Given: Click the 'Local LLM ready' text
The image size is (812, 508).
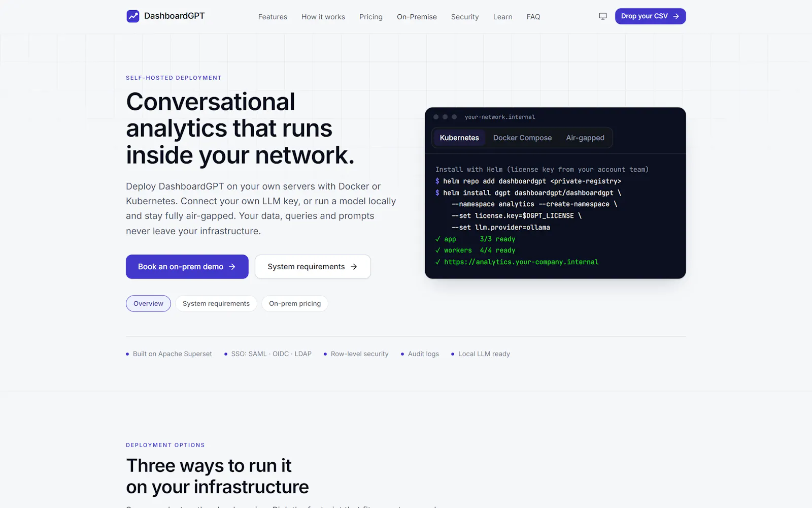Looking at the screenshot, I should [x=484, y=354].
